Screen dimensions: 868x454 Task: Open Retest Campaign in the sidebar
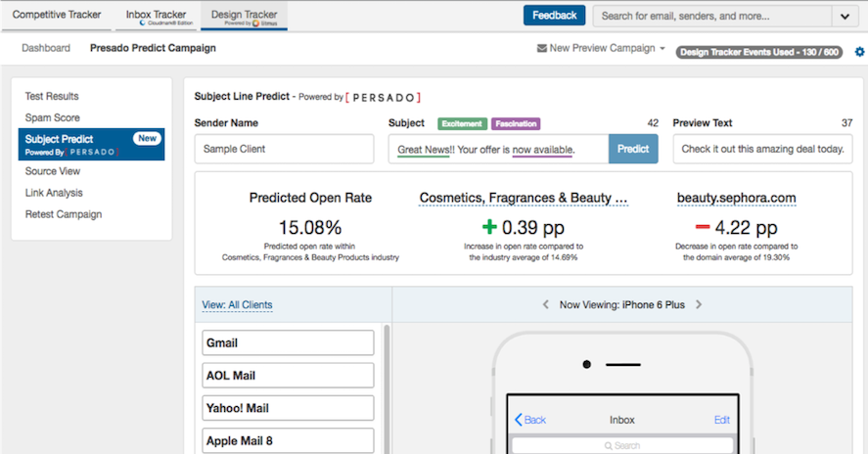64,214
